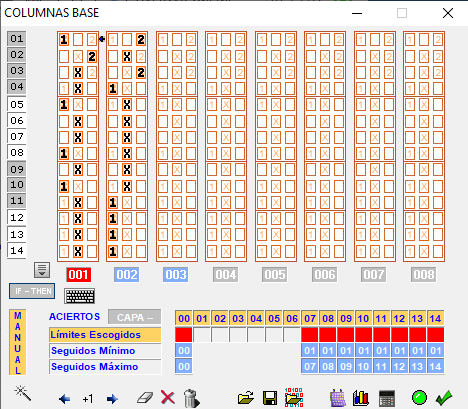Click the vertical MANUAL button

pyautogui.click(x=18, y=343)
